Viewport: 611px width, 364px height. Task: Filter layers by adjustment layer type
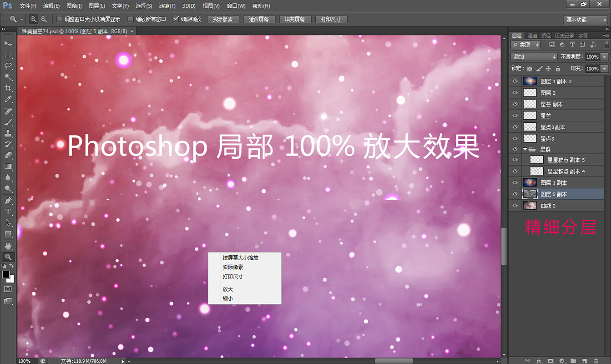pos(562,45)
